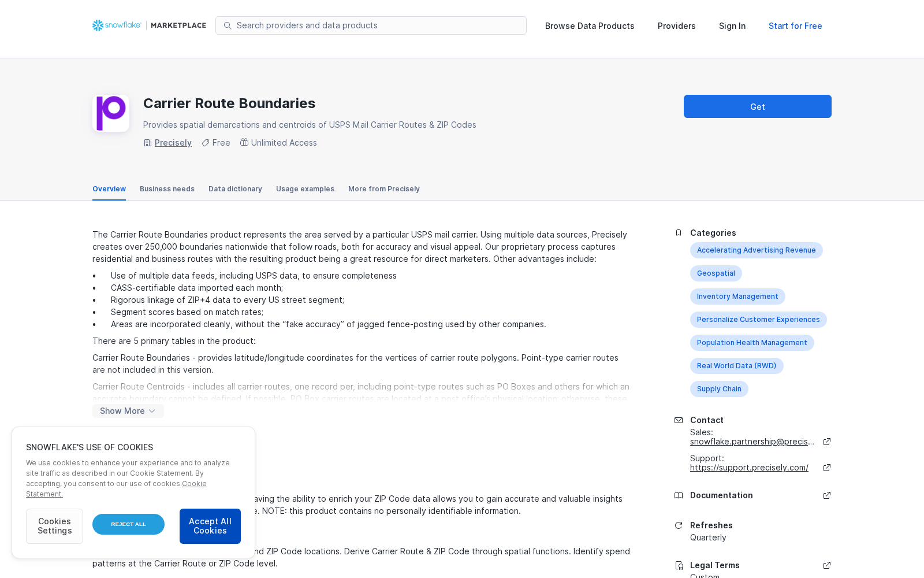
Task: Switch to the Overview tab
Action: point(109,189)
